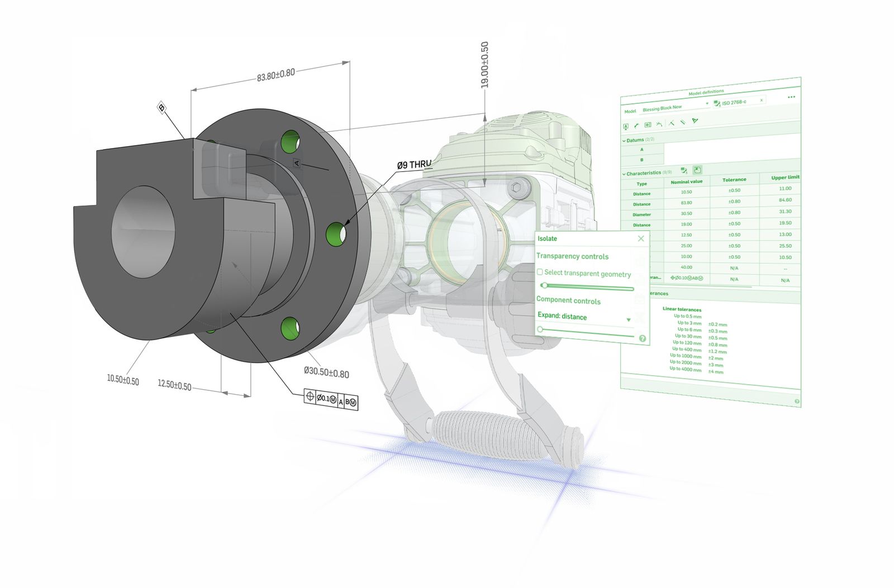Collapse the Characteristics section
The image size is (894, 588).
pos(624,173)
